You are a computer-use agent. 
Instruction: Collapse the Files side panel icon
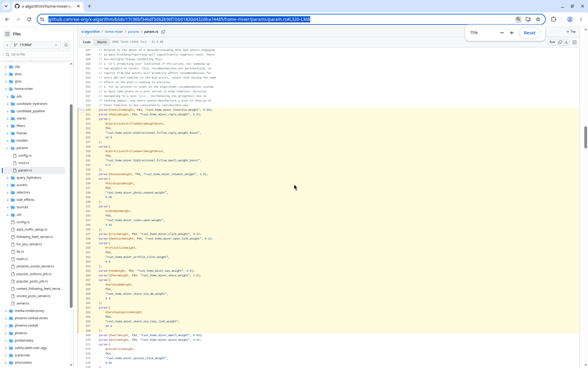7,34
